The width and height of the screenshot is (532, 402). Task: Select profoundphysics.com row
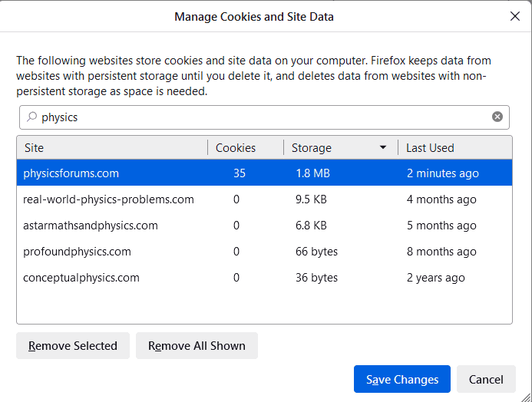[x=264, y=252]
